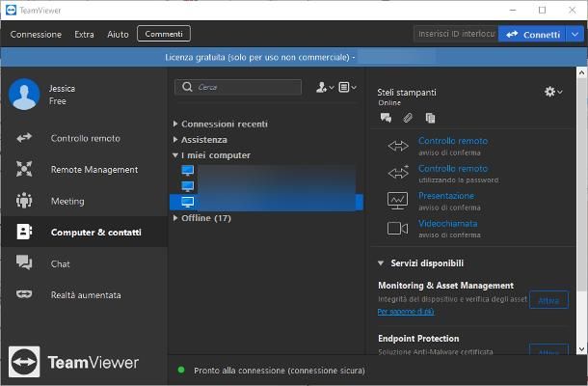
Task: Click the TeamViewer title bar app icon
Action: coord(12,11)
